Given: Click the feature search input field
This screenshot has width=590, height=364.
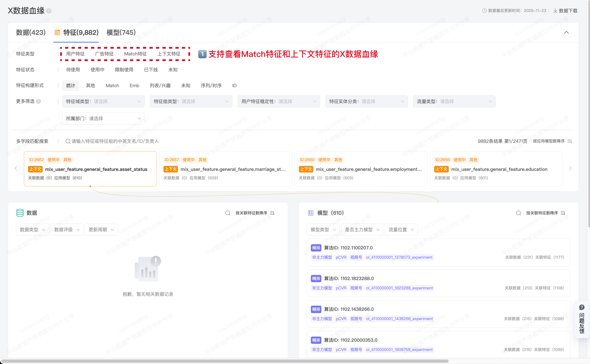Looking at the screenshot, I should click(x=115, y=141).
